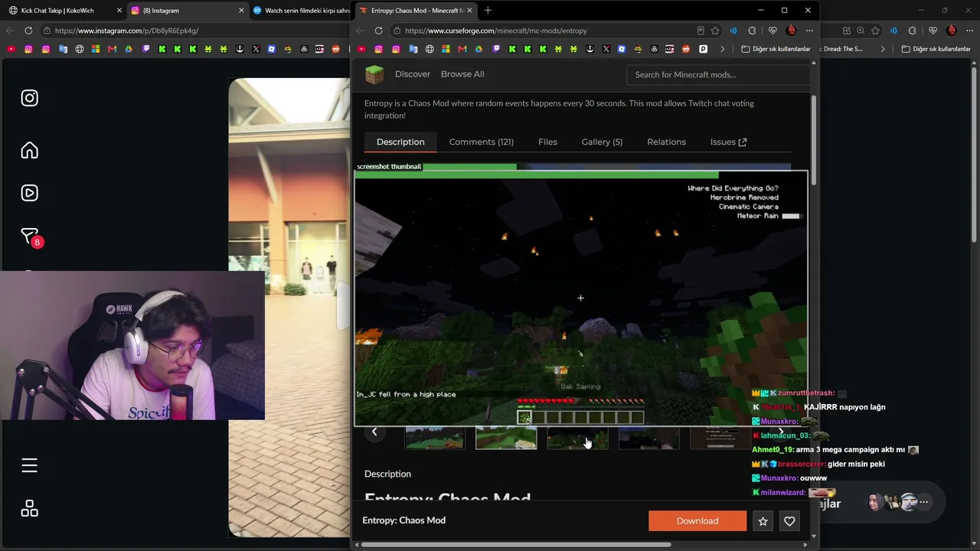Viewport: 980px width, 551px height.
Task: Open Google Translate bookmark in CurseForge window
Action: (413, 49)
